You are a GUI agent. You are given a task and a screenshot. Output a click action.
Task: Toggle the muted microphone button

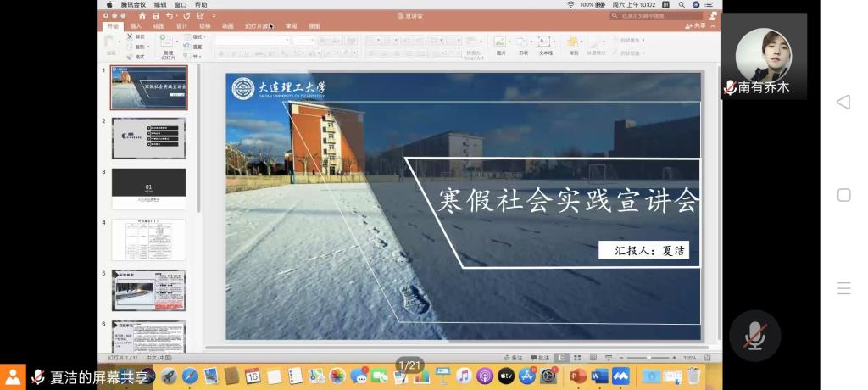754,336
